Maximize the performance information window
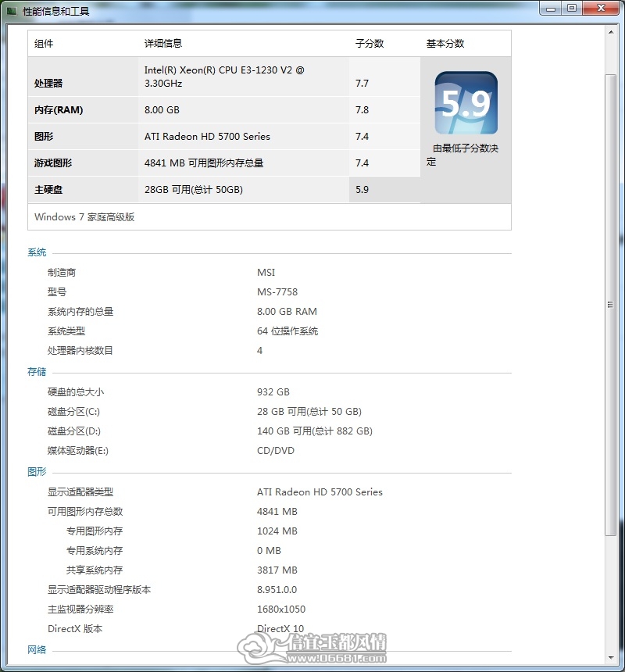 click(x=572, y=8)
